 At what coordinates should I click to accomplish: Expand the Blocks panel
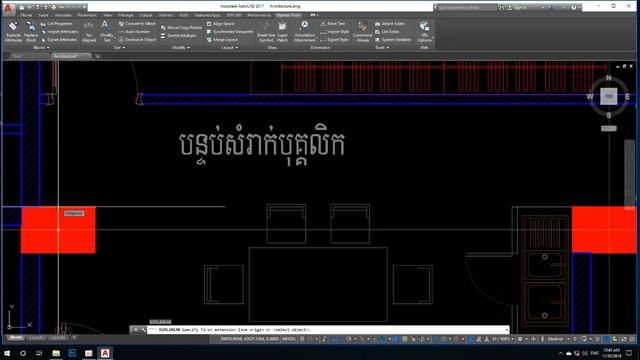[x=41, y=48]
